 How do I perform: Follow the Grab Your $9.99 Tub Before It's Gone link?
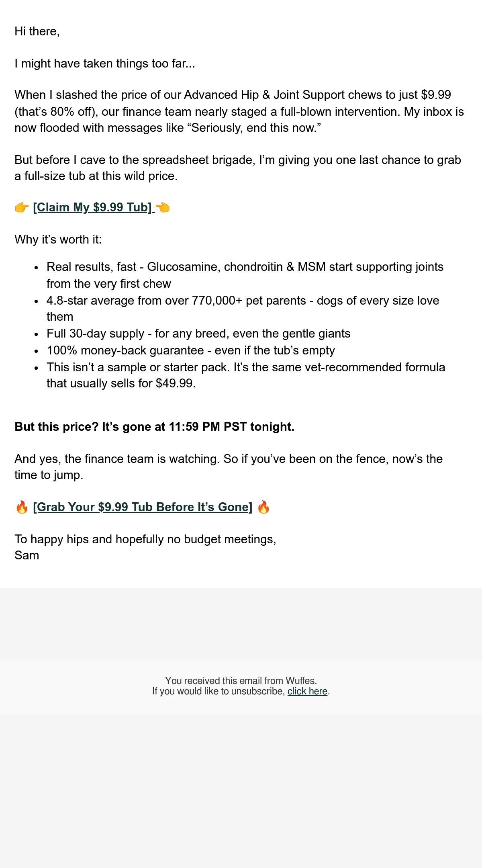coord(143,507)
